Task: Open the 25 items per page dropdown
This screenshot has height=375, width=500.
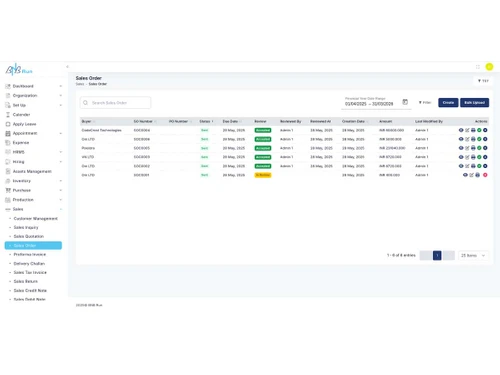Action: coord(473,255)
